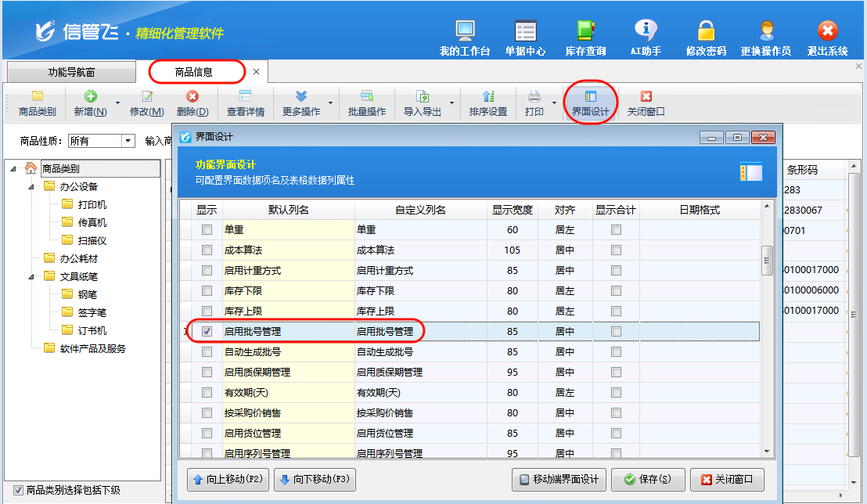Collapse the 办公设备 tree node
This screenshot has height=504, width=867.
click(x=31, y=187)
